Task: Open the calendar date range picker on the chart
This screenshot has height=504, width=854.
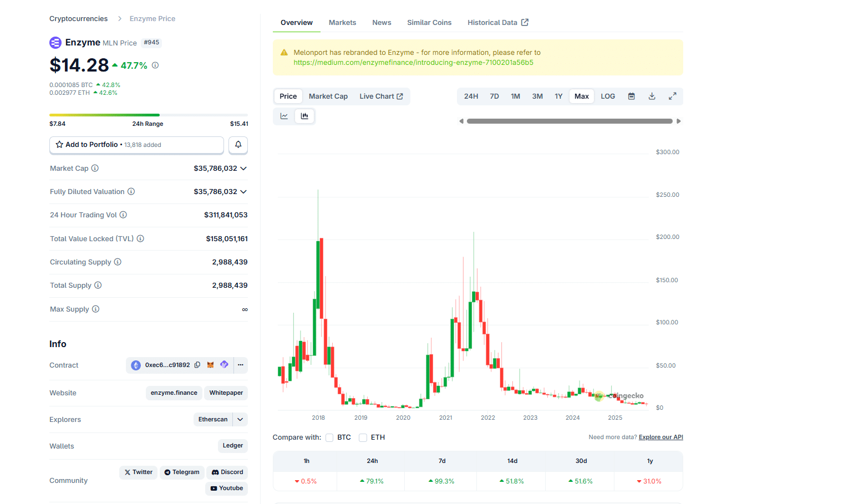Action: pyautogui.click(x=631, y=96)
